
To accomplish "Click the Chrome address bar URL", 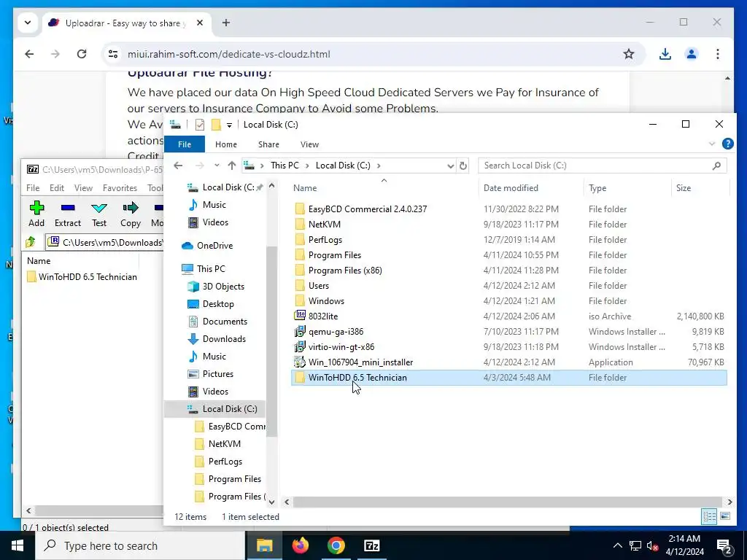I will 228,54.
